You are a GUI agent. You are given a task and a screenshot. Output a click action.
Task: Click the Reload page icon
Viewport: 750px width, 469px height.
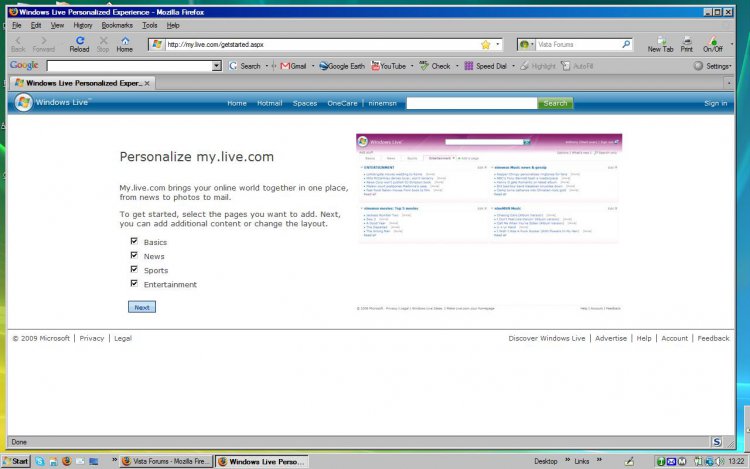click(79, 41)
